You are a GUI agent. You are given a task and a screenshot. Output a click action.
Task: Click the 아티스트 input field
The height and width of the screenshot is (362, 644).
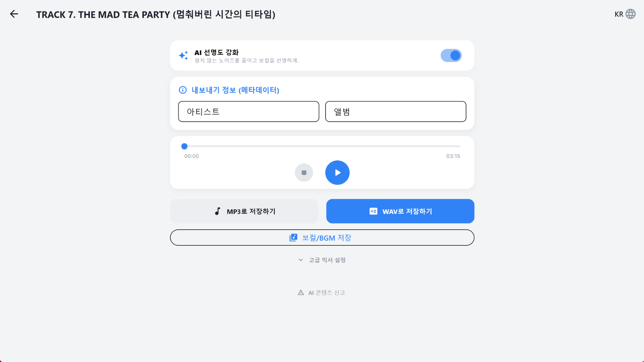tap(248, 111)
